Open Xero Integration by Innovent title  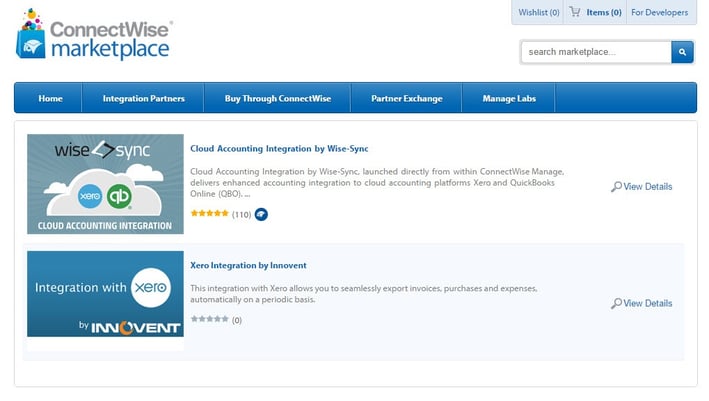coord(248,265)
